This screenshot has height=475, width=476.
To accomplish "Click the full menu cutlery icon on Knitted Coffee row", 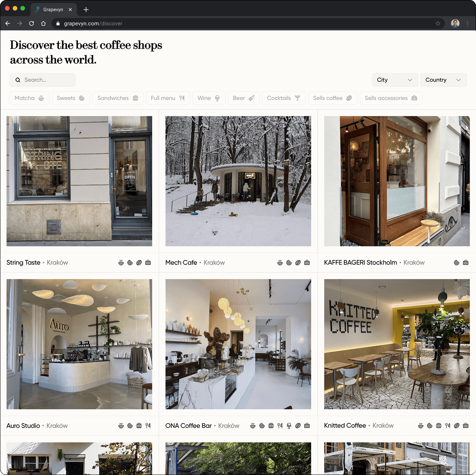I will click(x=448, y=425).
